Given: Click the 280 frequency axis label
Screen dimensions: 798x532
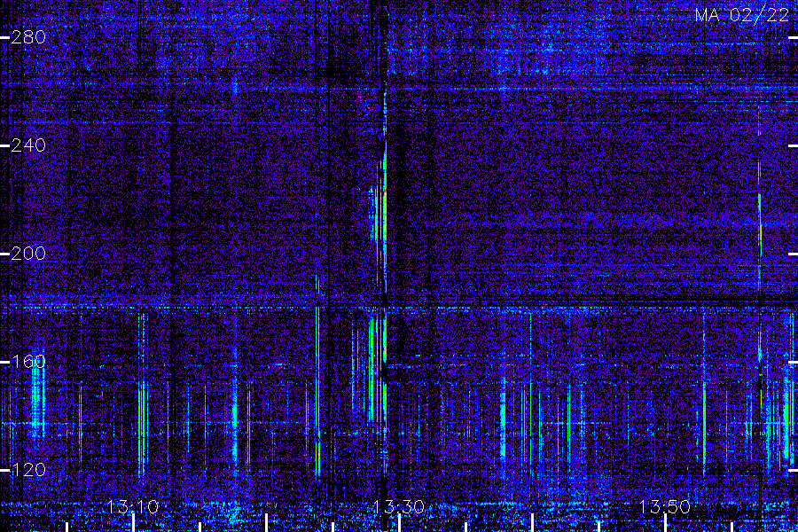Looking at the screenshot, I should (28, 37).
